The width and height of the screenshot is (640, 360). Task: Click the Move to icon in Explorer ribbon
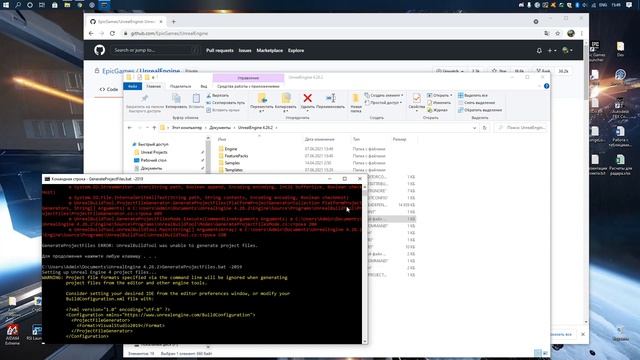(262, 98)
